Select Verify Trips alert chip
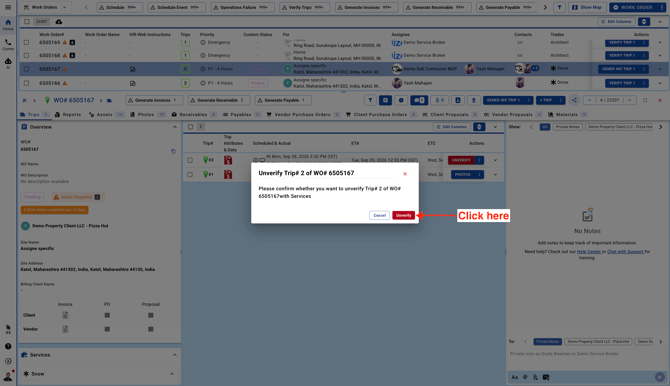 304,7
